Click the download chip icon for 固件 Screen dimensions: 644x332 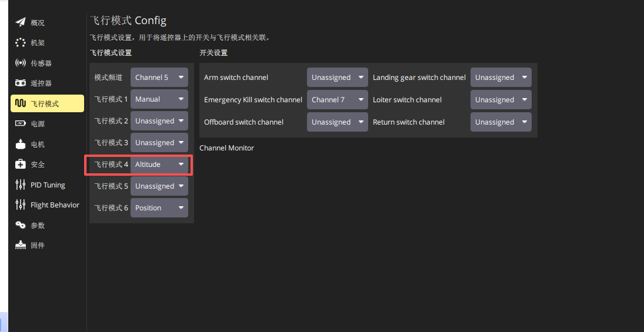[x=21, y=246]
